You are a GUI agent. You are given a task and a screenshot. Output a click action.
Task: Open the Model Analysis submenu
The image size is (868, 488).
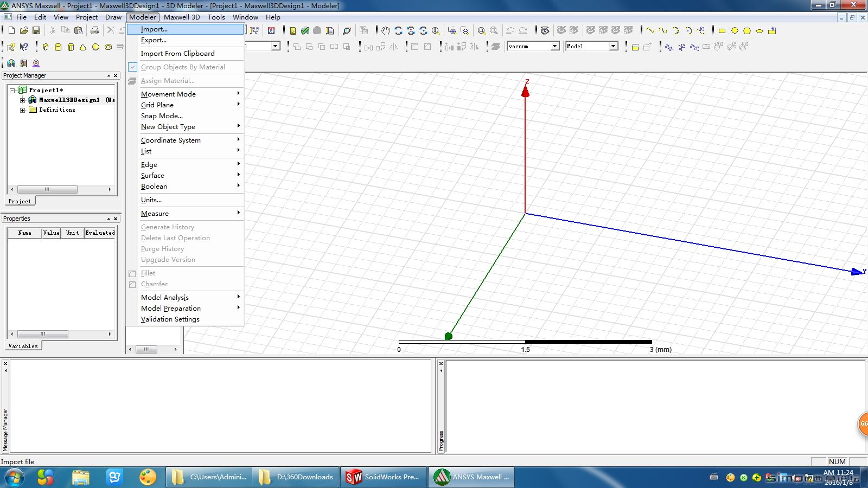click(x=186, y=297)
